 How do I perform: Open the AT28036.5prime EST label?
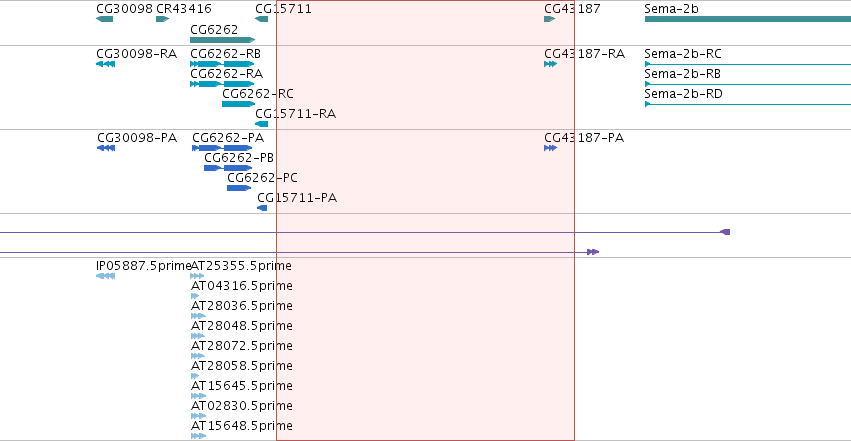(x=242, y=306)
